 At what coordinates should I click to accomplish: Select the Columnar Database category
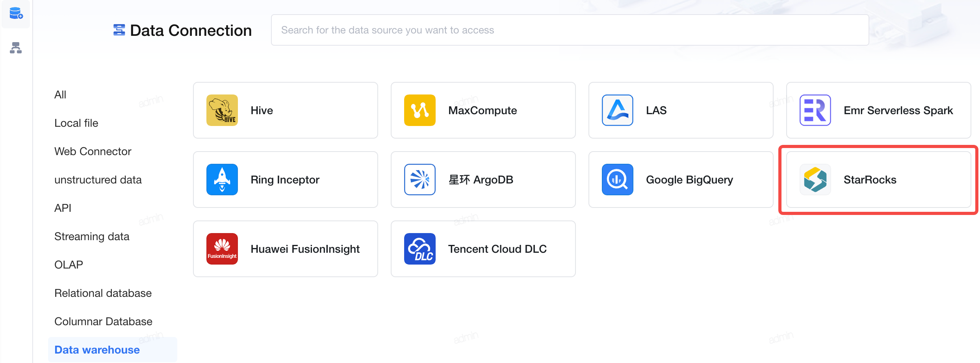103,321
